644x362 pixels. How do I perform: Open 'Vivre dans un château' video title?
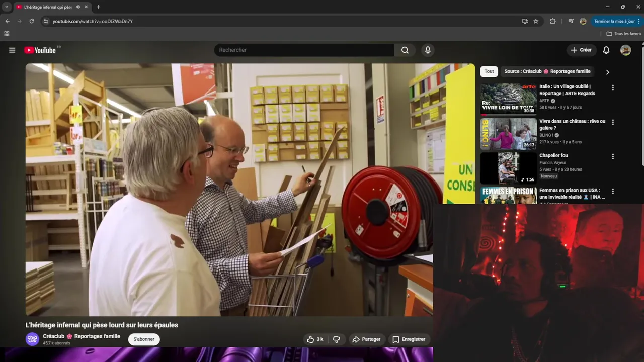point(573,125)
